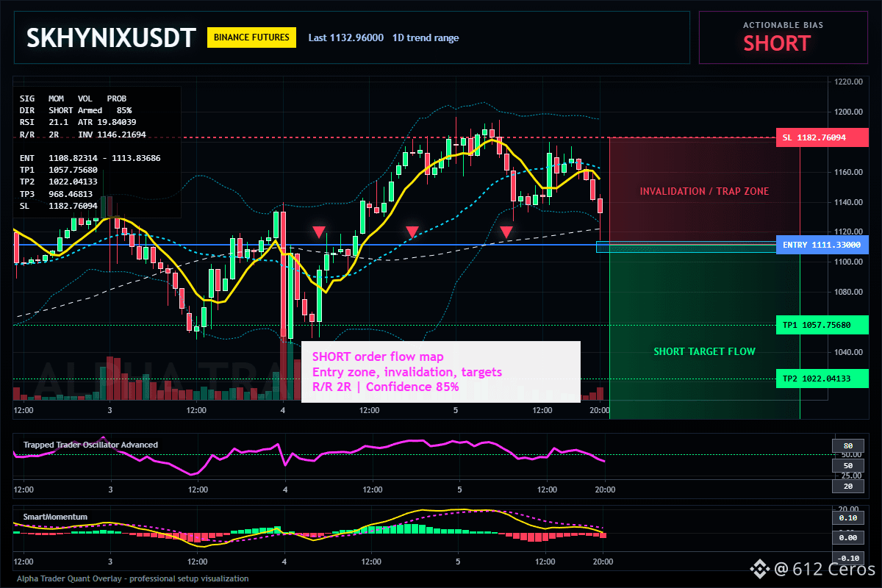This screenshot has width=882, height=588.
Task: Click the SmartMomentum -0.10 level tag
Action: click(847, 558)
